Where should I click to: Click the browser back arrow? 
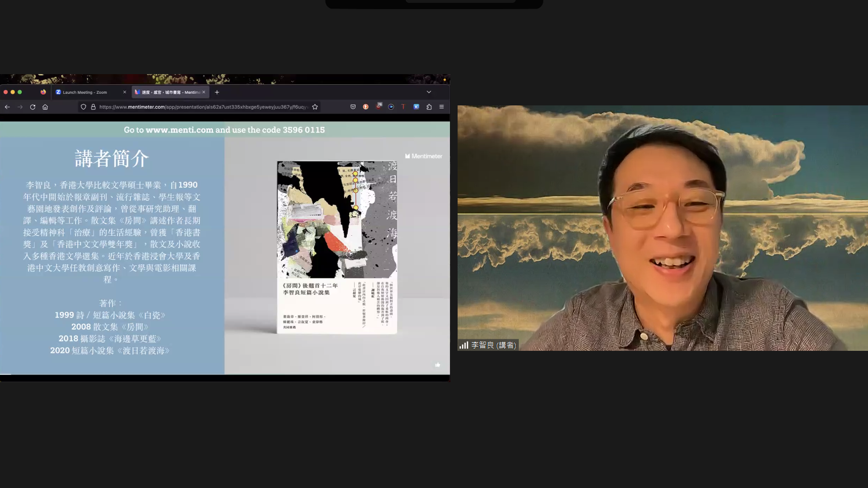pos(7,107)
